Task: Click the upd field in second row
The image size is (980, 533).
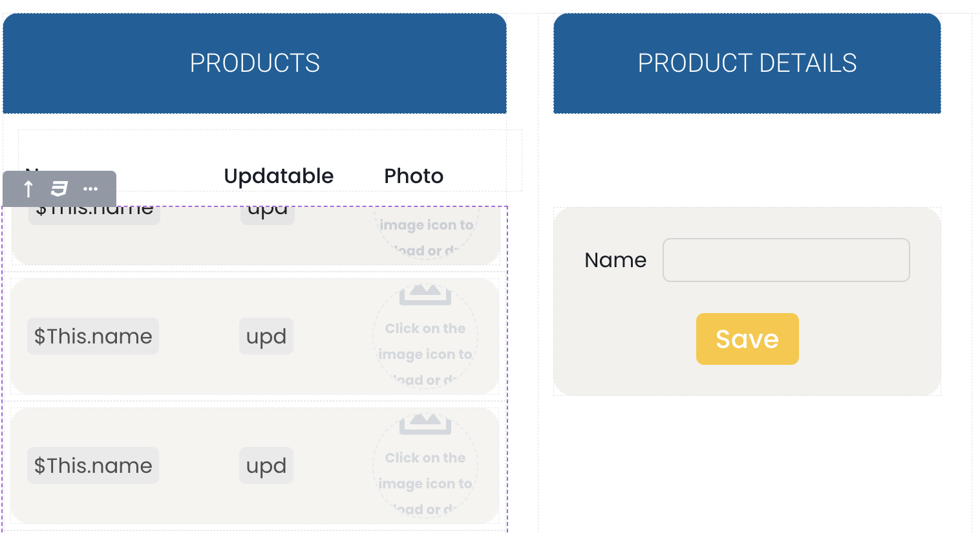Action: click(266, 336)
